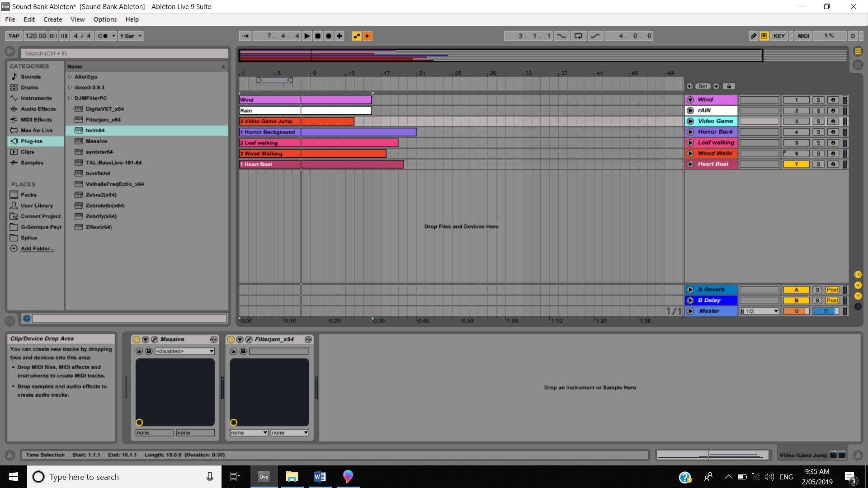Screen dimensions: 868x488
Task: Toggle the Loop switch
Action: (578, 36)
